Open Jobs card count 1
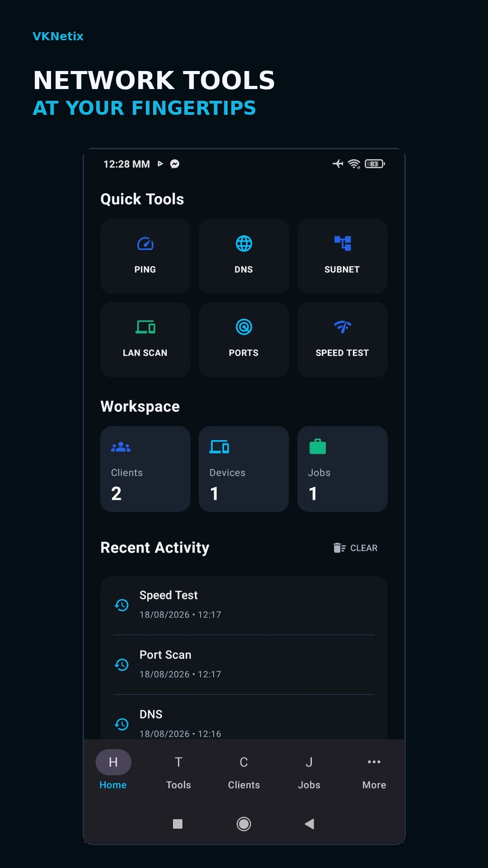The width and height of the screenshot is (488, 868). tap(342, 469)
